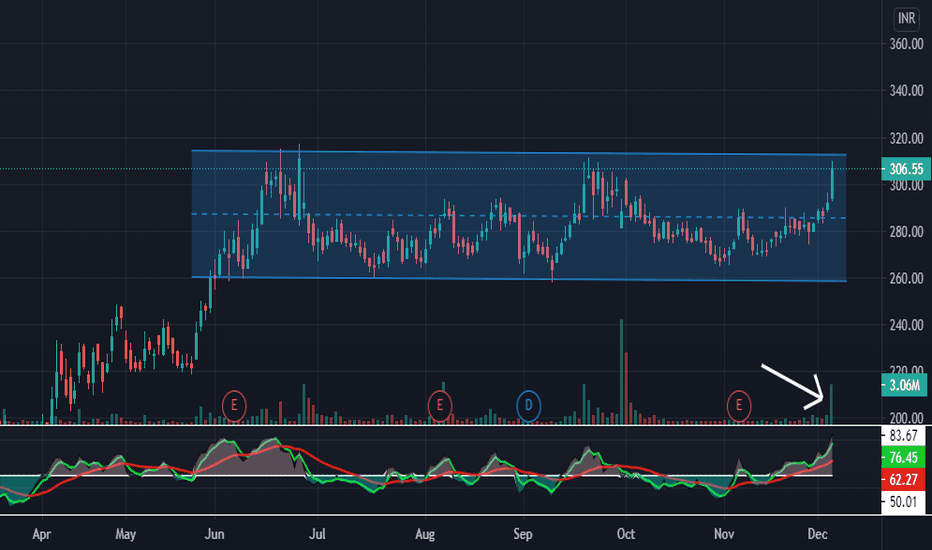Click the tallest volume bar in early October
The image size is (932, 550).
click(621, 372)
